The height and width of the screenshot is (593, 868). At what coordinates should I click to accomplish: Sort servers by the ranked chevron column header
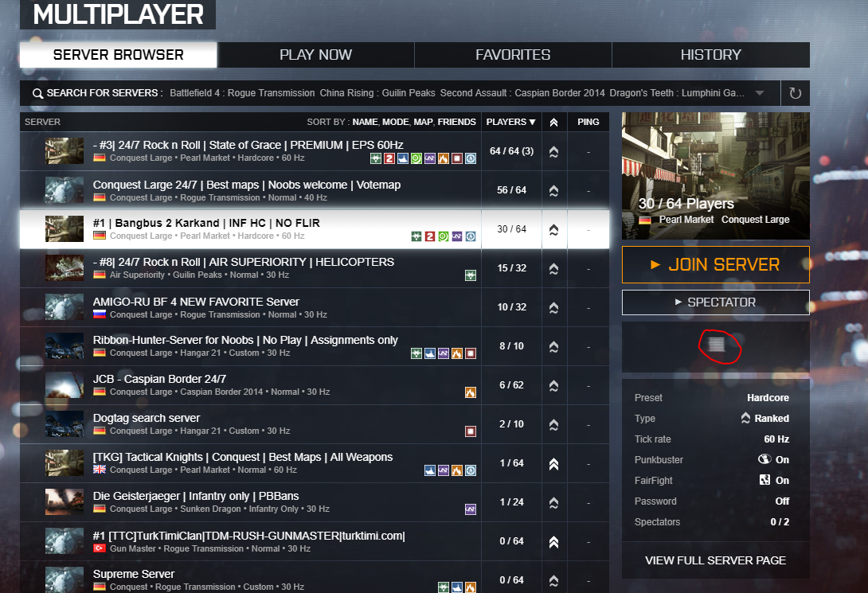click(553, 123)
